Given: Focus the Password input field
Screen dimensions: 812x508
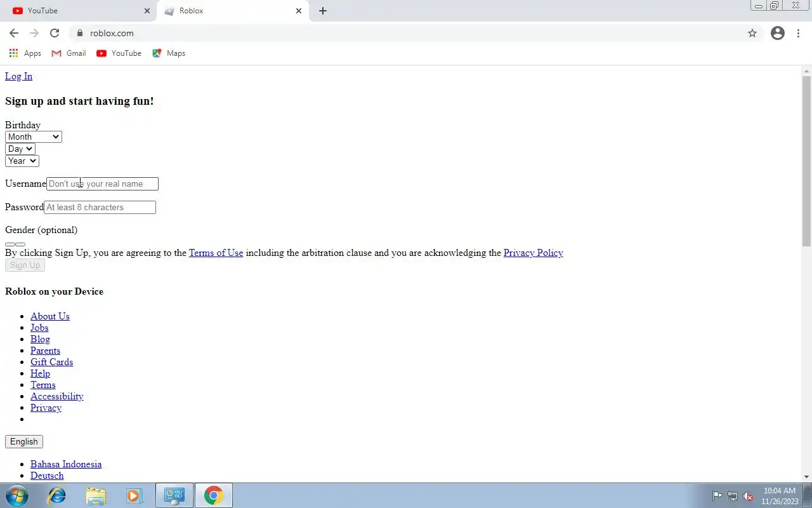Looking at the screenshot, I should 100,208.
